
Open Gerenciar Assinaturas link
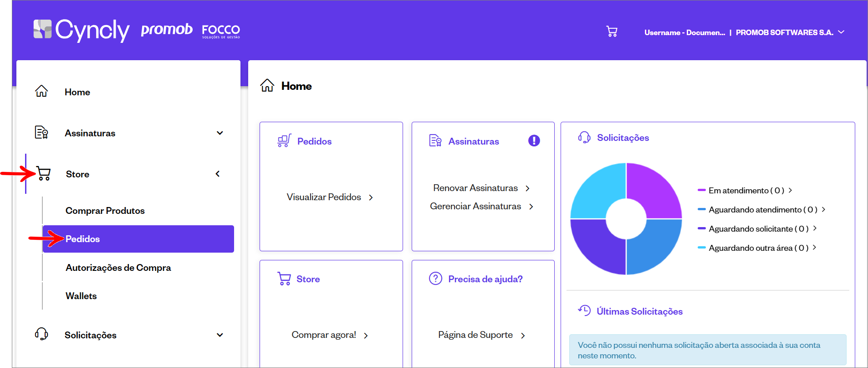click(475, 206)
